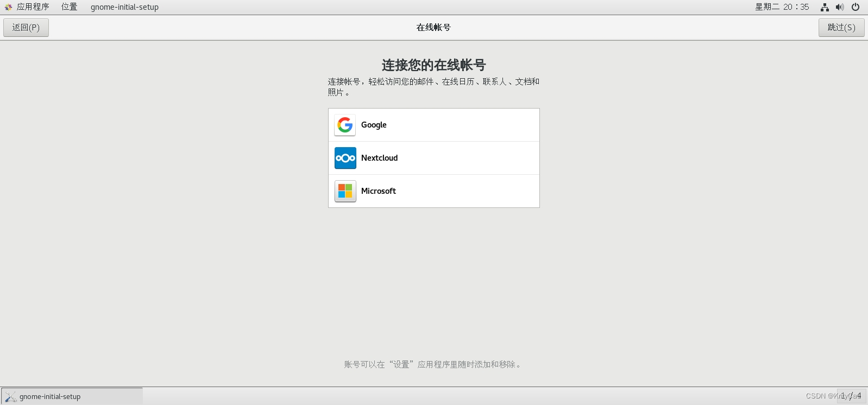Click gnome-initial-setup label in bottom taskbar
Screen dimensions: 868x405
click(x=50, y=397)
